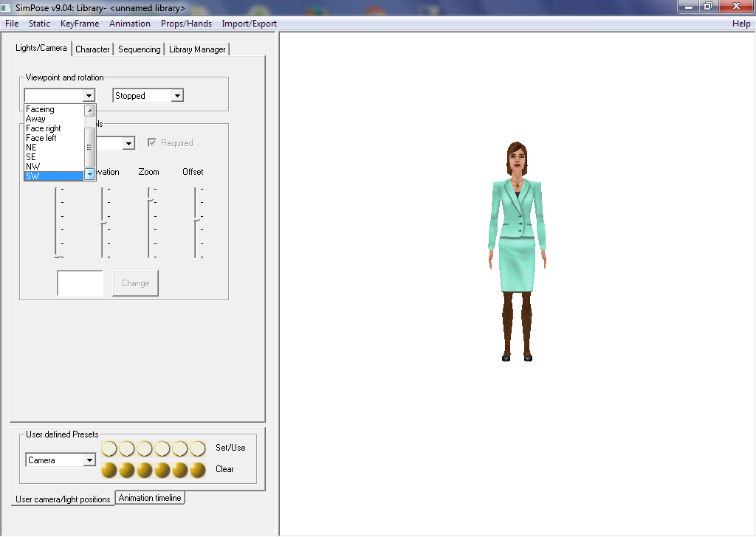The image size is (756, 537).
Task: Expand the Camera presets dropdown
Action: point(89,460)
